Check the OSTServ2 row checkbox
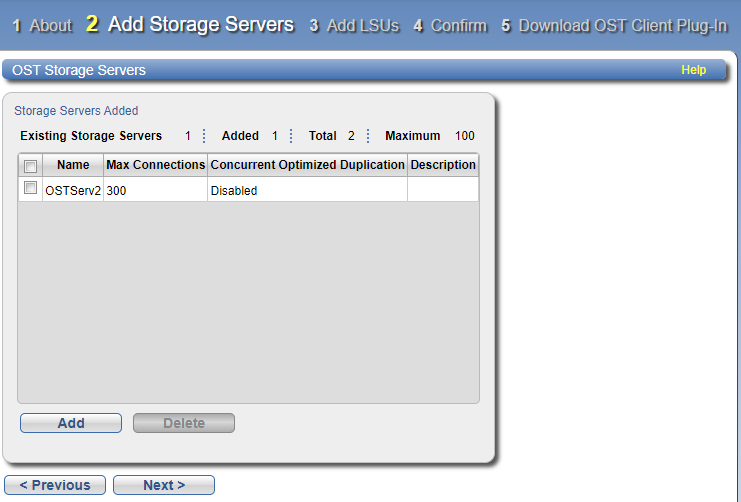 tap(30, 188)
